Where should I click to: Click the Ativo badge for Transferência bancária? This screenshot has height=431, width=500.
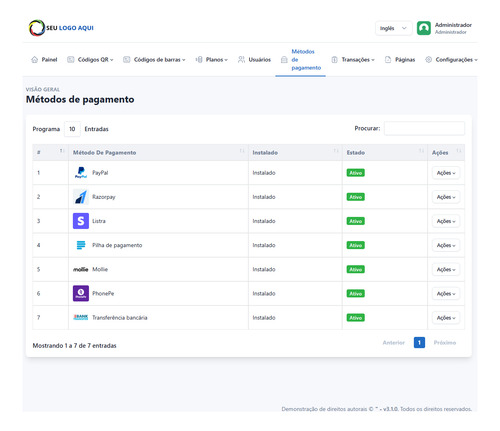(x=356, y=318)
